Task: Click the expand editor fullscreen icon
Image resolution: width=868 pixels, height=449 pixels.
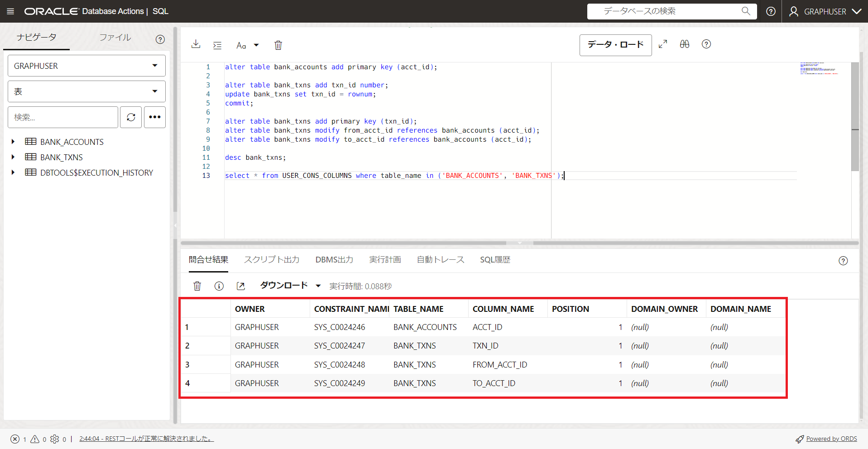Action: click(x=663, y=44)
